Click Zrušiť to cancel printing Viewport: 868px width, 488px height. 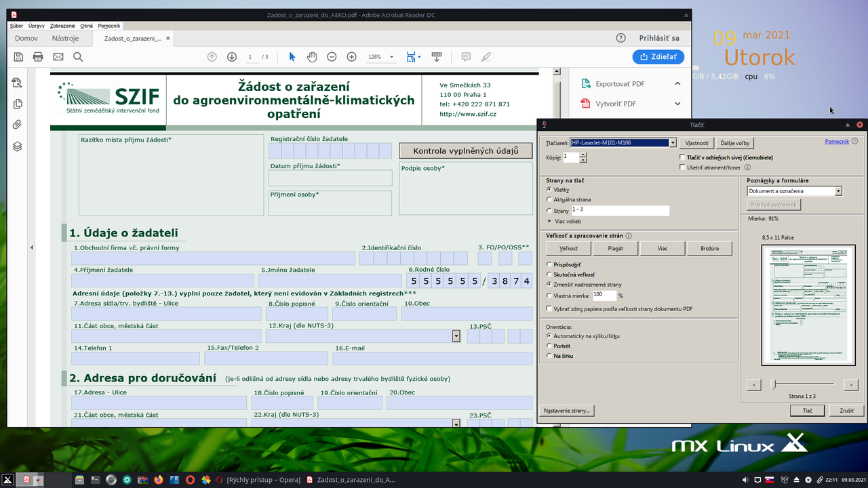(847, 411)
